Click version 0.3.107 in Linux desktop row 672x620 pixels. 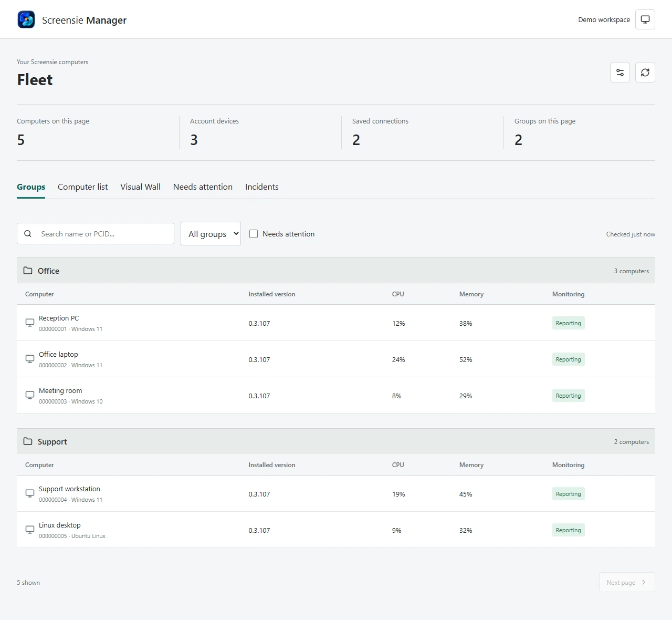(259, 531)
